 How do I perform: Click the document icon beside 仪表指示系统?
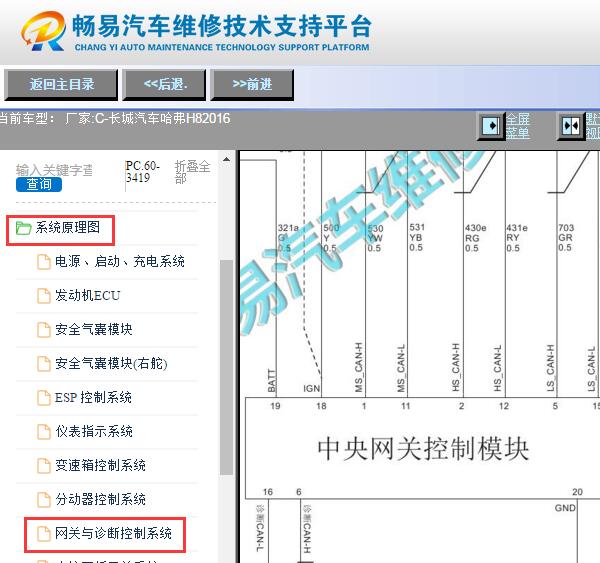pos(44,431)
